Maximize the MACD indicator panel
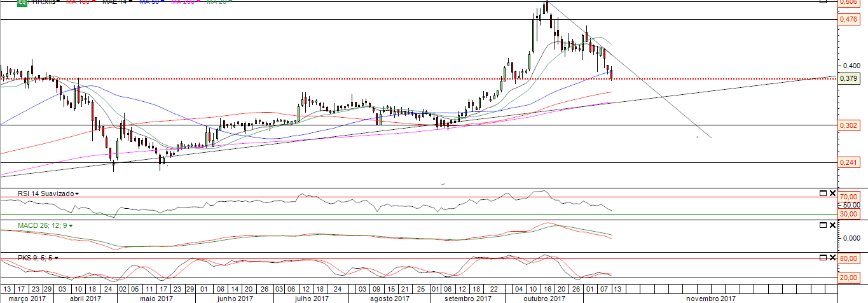The width and height of the screenshot is (868, 303). point(823,225)
